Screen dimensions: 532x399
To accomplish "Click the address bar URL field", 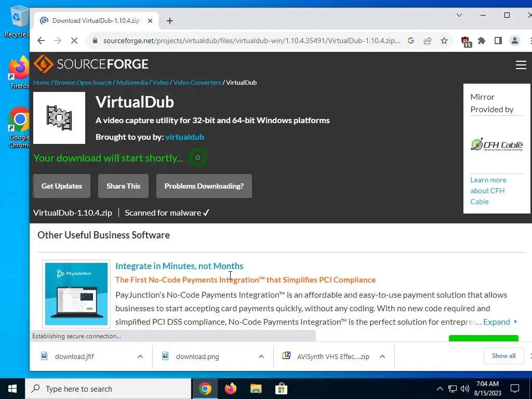I will (x=251, y=41).
